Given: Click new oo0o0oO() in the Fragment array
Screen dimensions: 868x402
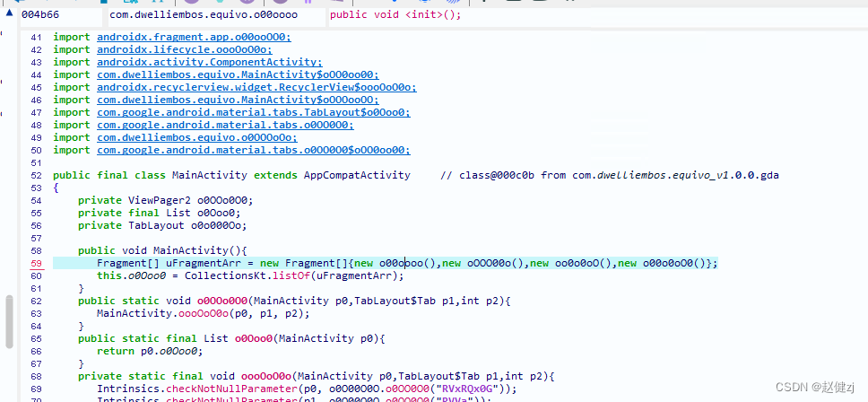Looking at the screenshot, I should (x=570, y=263).
